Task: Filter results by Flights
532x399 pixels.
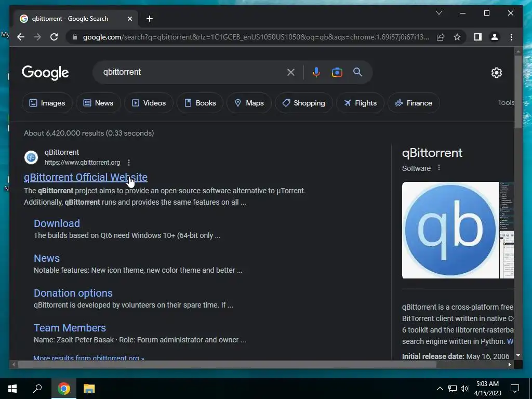Action: (360, 103)
